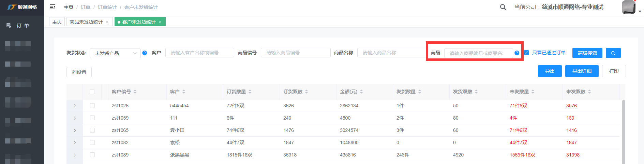Screen dimensions: 644x164
Task: Click the 高级搜索 button
Action: (587, 53)
